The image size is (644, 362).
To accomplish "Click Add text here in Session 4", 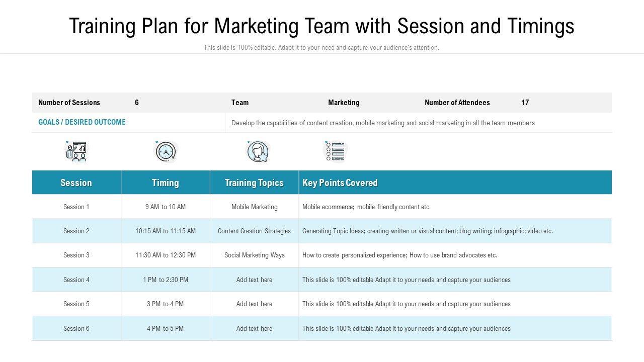I will 254,280.
